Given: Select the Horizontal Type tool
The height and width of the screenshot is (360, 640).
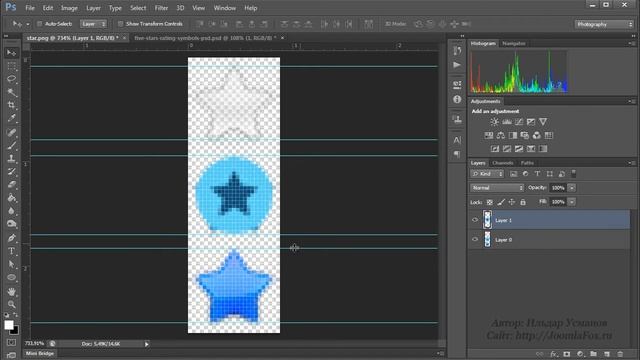Looking at the screenshot, I should pos(11,251).
